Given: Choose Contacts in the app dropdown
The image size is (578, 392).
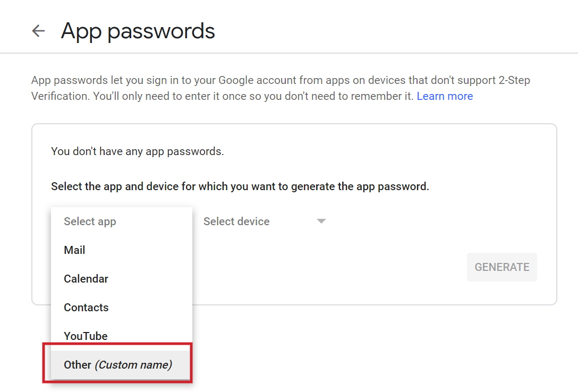Looking at the screenshot, I should click(86, 307).
